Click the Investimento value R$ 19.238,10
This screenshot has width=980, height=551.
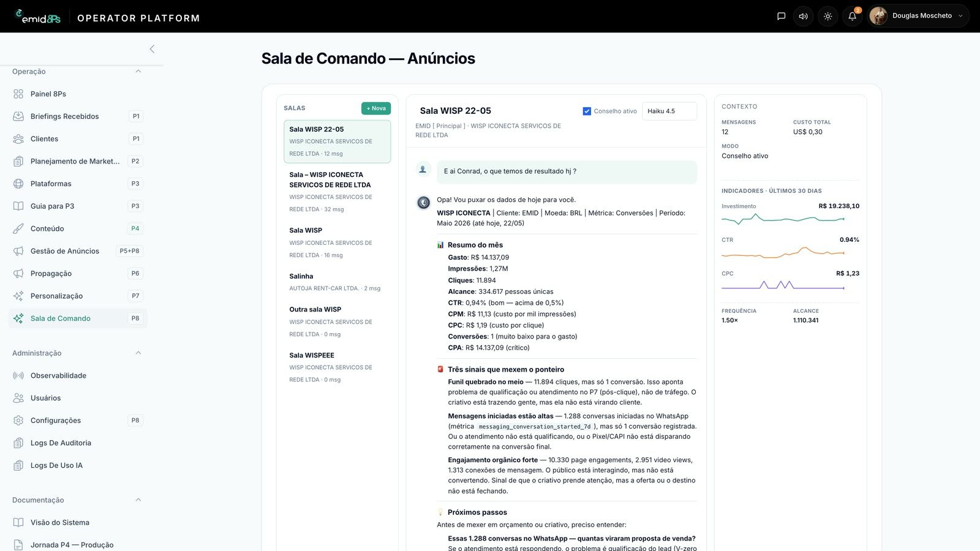click(x=839, y=206)
